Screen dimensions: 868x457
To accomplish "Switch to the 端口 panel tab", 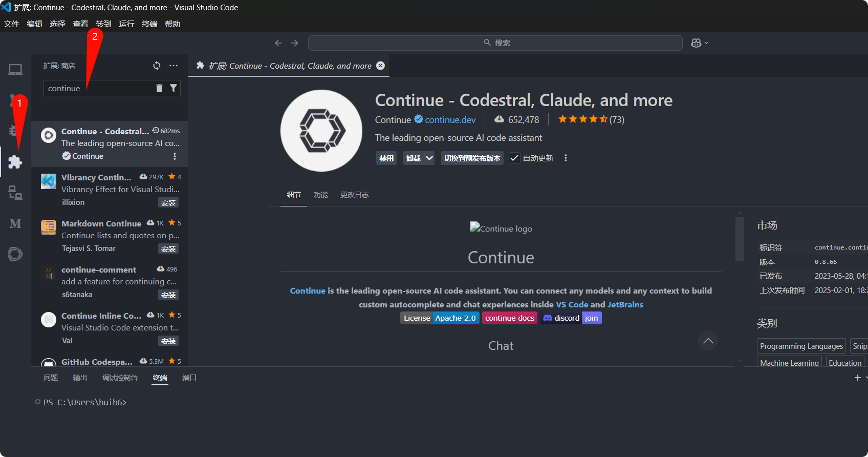I will tap(189, 378).
